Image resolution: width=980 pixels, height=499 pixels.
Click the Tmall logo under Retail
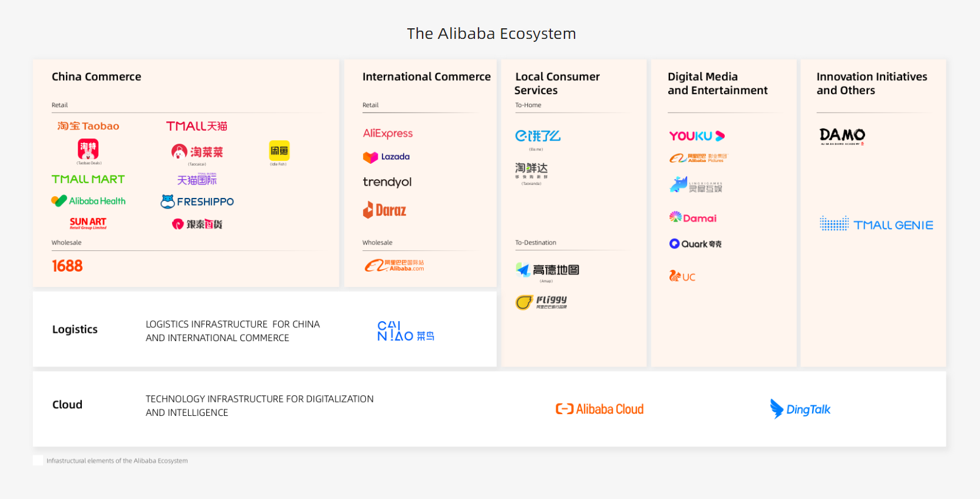(x=197, y=126)
